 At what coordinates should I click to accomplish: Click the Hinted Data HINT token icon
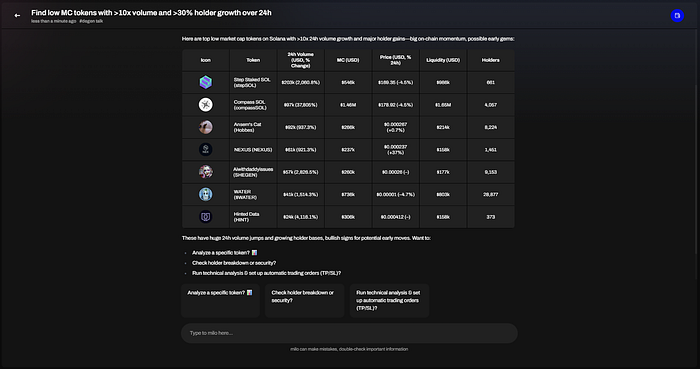(x=205, y=217)
